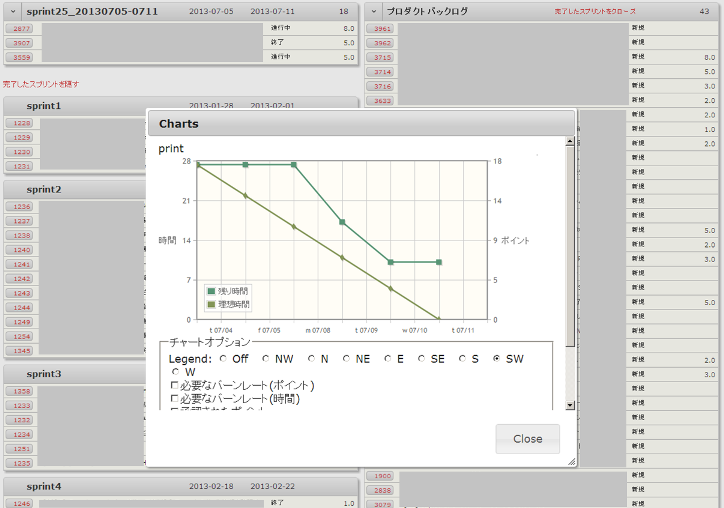Open story 3715 in the product backlog

tap(382, 57)
